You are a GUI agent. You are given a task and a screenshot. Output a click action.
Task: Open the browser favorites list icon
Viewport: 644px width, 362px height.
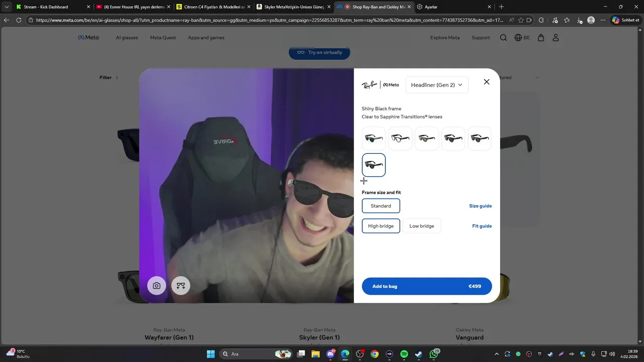(567, 20)
